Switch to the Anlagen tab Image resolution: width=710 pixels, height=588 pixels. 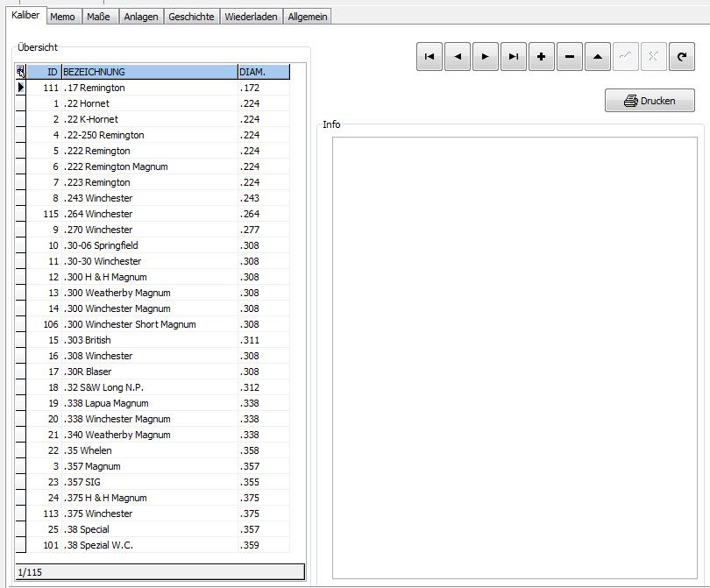tap(141, 17)
